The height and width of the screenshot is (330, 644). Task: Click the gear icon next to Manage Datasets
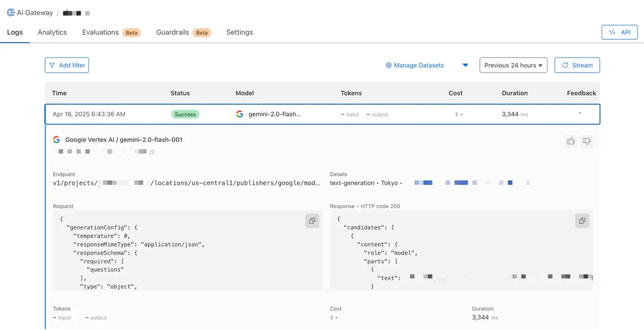(x=388, y=65)
